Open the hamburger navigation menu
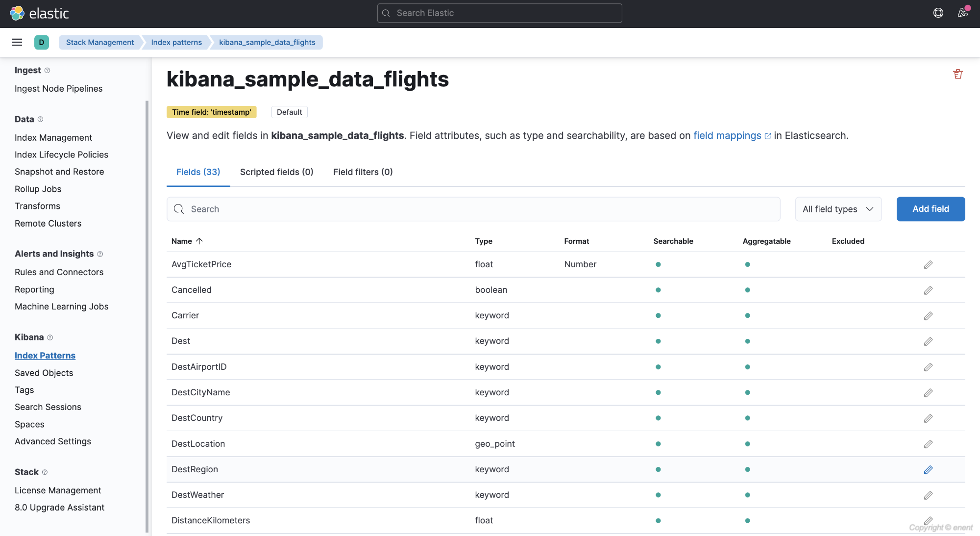Viewport: 980px width, 536px height. tap(17, 42)
